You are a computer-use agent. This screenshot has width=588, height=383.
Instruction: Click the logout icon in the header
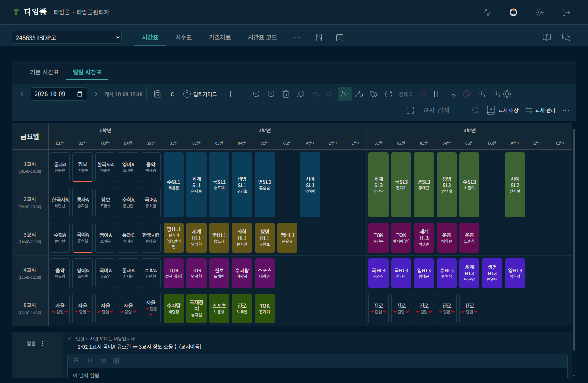click(x=566, y=12)
